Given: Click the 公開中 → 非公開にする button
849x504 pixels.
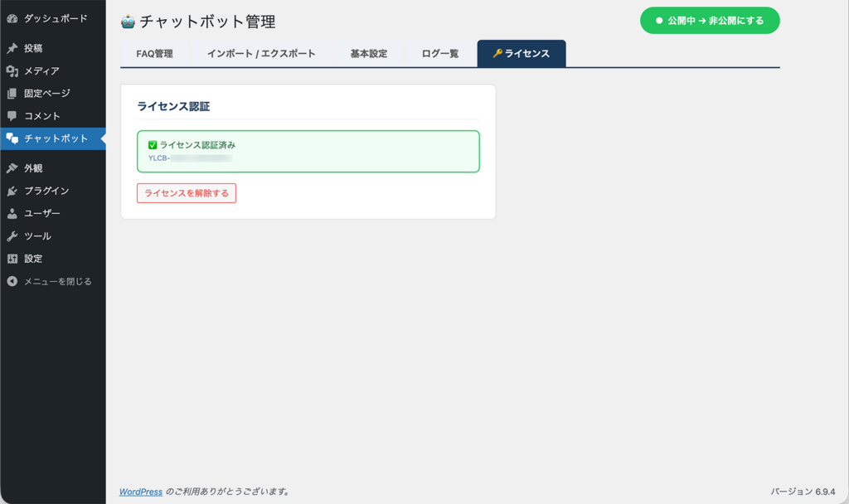Looking at the screenshot, I should pyautogui.click(x=709, y=19).
